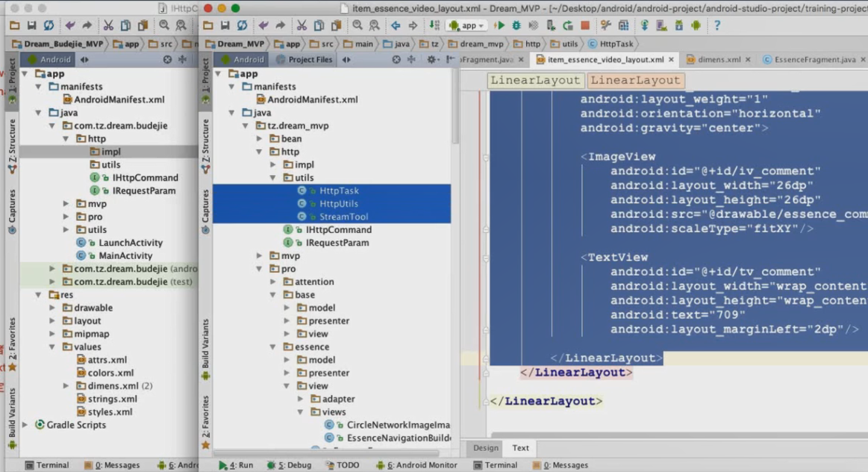The width and height of the screenshot is (868, 472).
Task: Click Redo arrow in Dream_MVP toolbar
Action: click(x=280, y=25)
